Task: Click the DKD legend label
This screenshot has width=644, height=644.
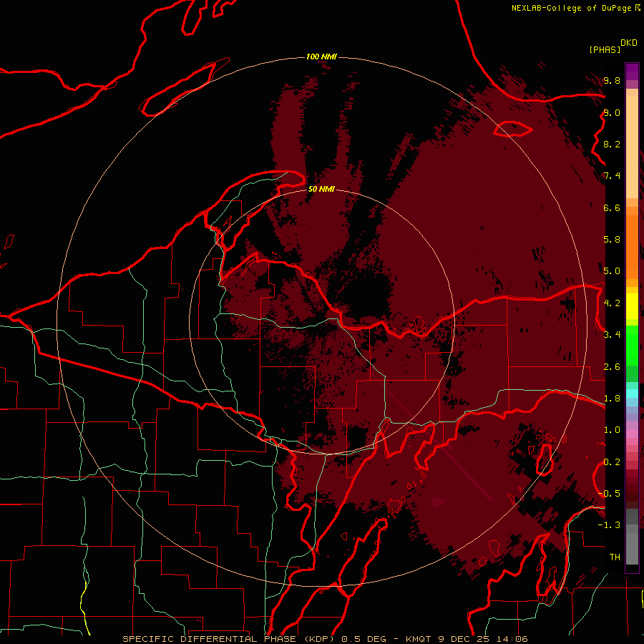Action: pyautogui.click(x=629, y=43)
